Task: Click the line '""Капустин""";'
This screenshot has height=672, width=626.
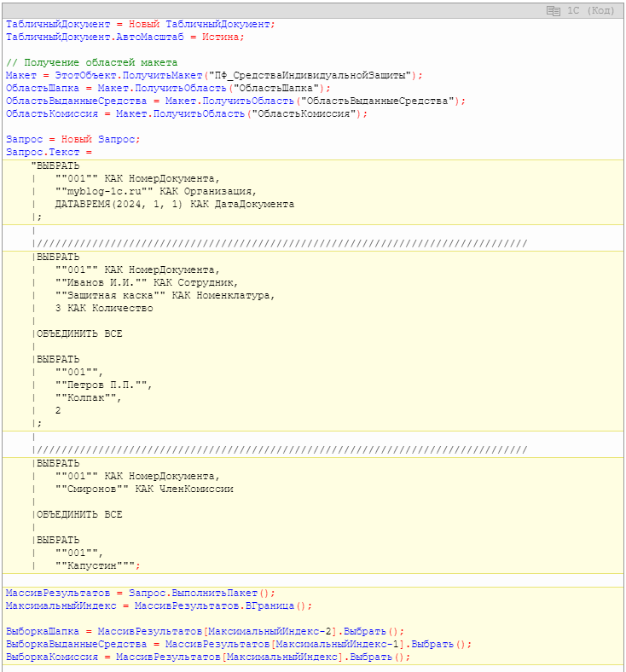Action: tap(98, 566)
